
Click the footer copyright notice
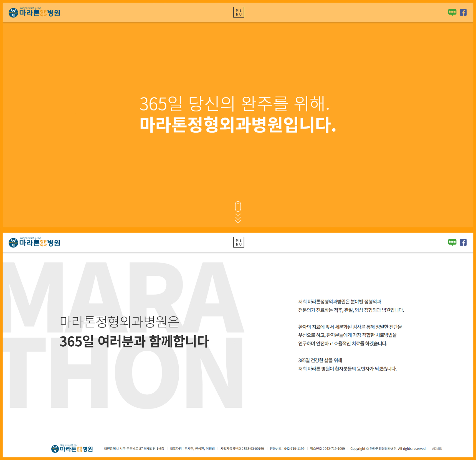point(388,449)
